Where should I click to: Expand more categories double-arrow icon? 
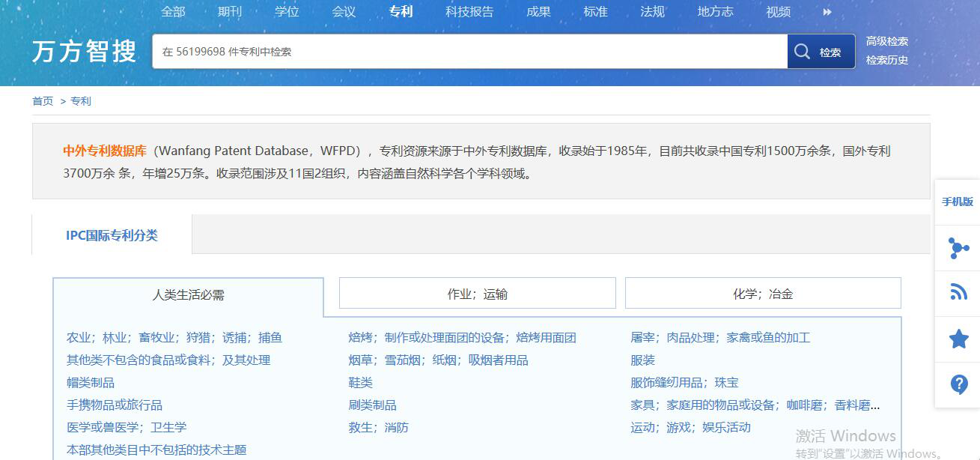click(827, 12)
